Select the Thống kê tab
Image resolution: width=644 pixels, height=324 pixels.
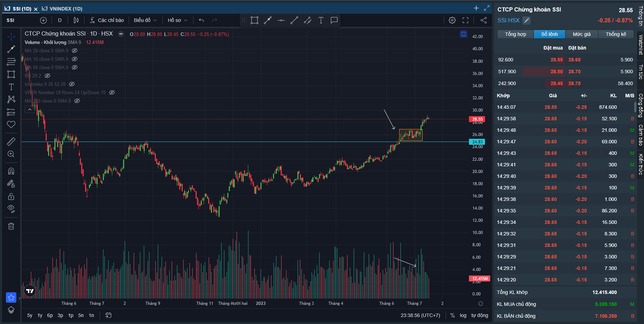(615, 34)
